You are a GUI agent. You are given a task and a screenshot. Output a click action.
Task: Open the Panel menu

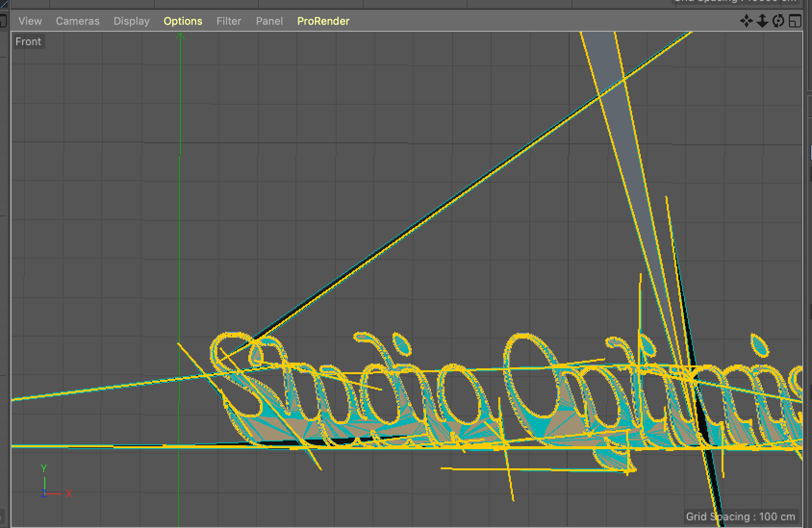click(269, 21)
